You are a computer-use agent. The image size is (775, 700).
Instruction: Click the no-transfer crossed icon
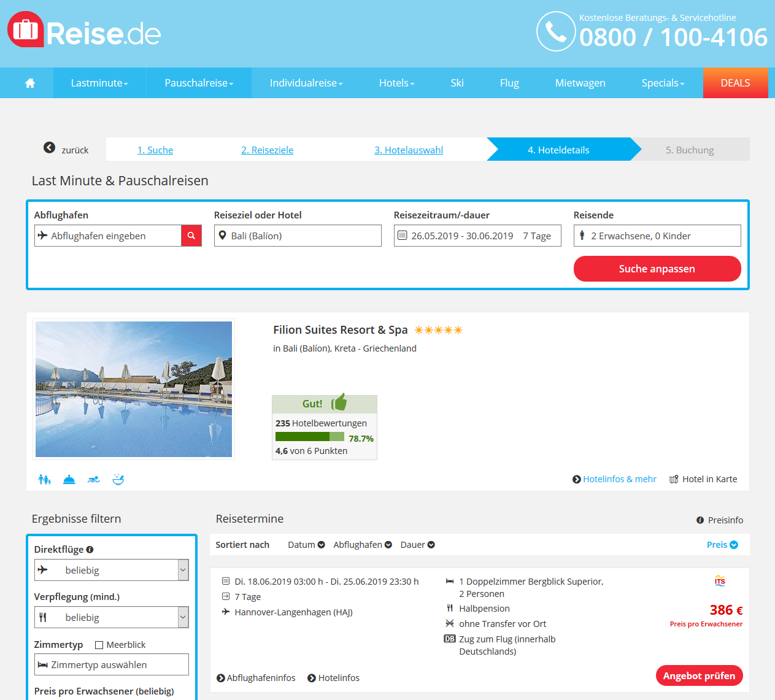click(450, 623)
